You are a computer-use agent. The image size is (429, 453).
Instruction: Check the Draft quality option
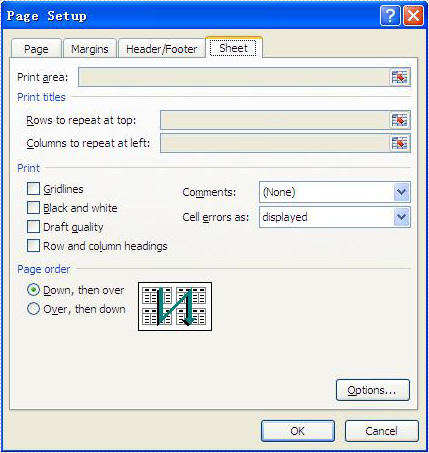pyautogui.click(x=33, y=227)
